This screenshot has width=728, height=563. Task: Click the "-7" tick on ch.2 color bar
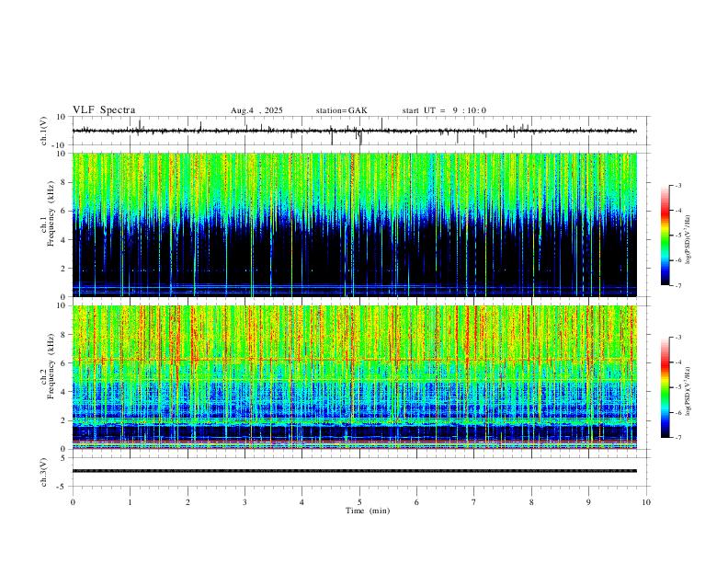coord(678,438)
